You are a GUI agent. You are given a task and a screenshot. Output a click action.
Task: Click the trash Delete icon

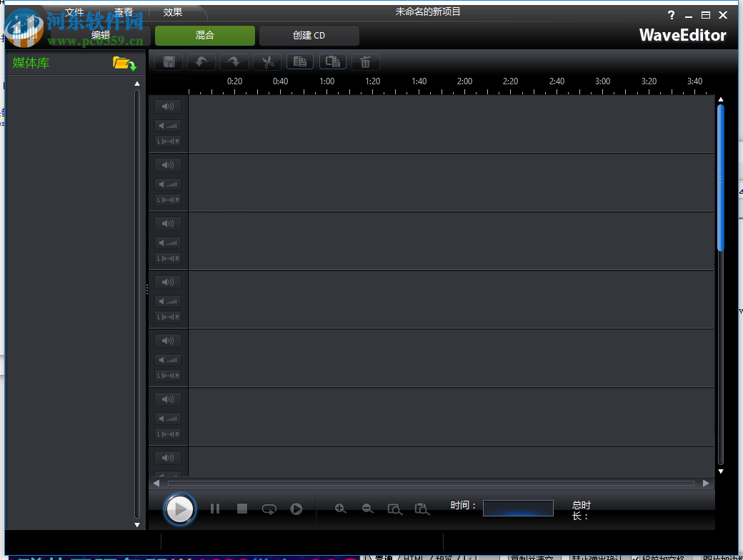365,61
